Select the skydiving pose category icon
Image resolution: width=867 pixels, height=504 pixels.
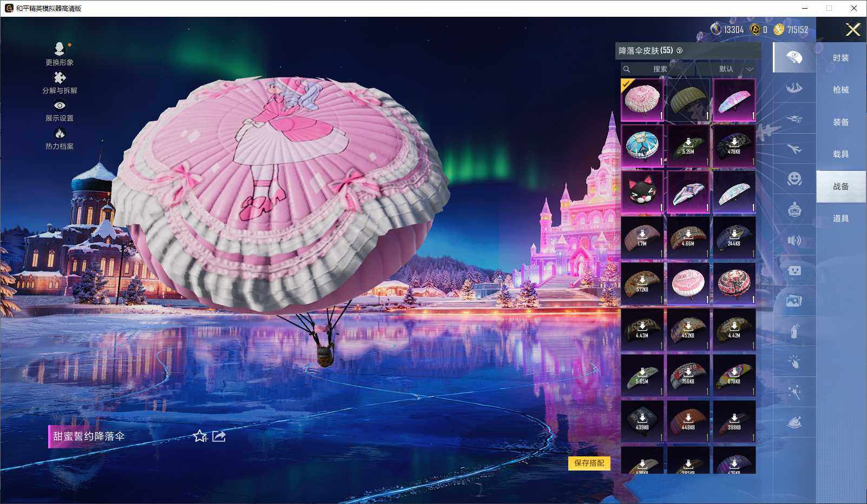[794, 88]
